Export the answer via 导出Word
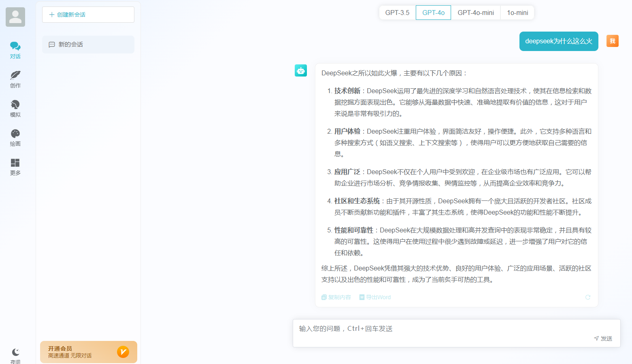This screenshot has width=632, height=364. [375, 297]
